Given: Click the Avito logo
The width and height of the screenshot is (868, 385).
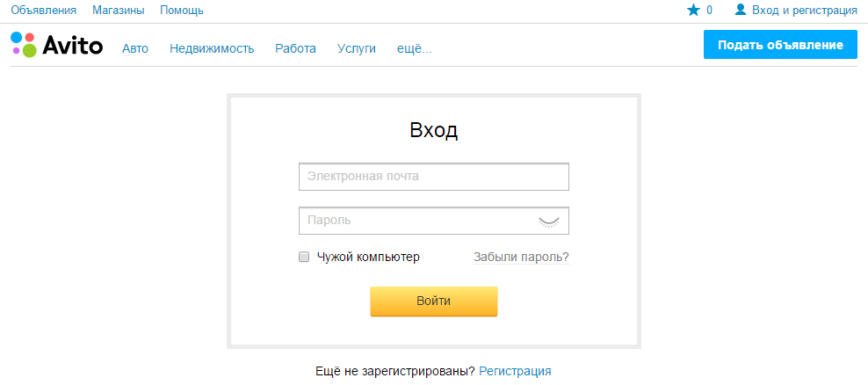Looking at the screenshot, I should pyautogui.click(x=56, y=45).
